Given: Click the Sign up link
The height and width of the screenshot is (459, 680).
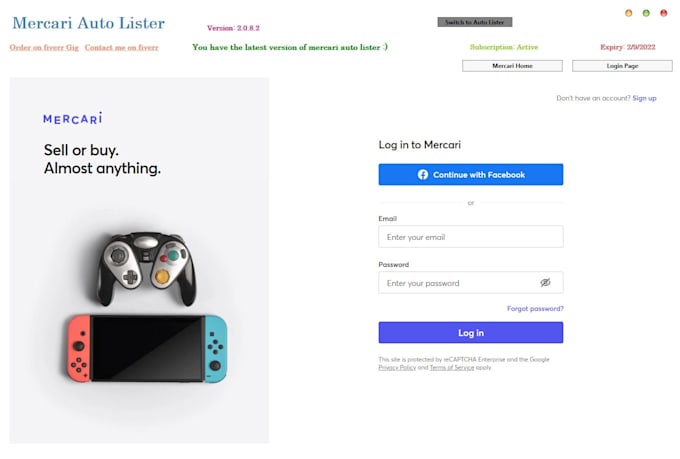Looking at the screenshot, I should (645, 98).
